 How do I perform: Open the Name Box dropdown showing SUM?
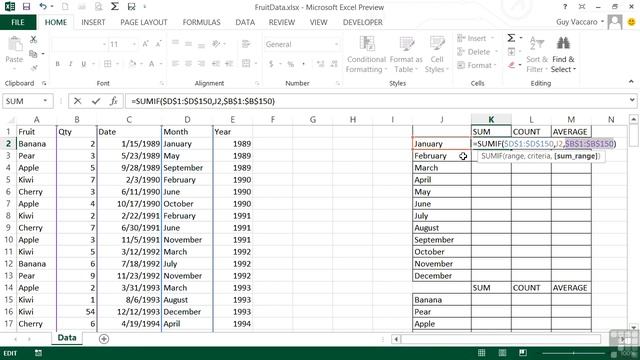(45, 101)
